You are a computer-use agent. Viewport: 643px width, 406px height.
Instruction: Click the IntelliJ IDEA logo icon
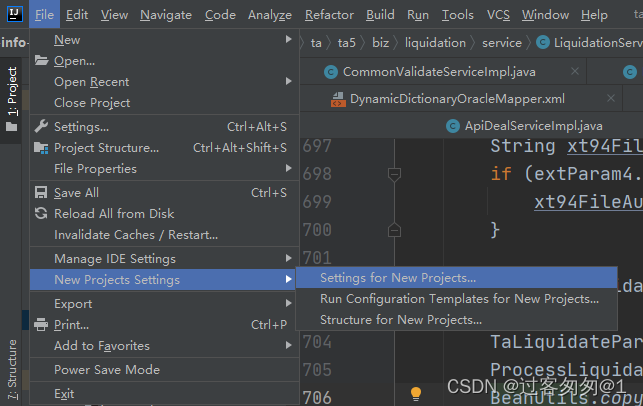[x=15, y=14]
